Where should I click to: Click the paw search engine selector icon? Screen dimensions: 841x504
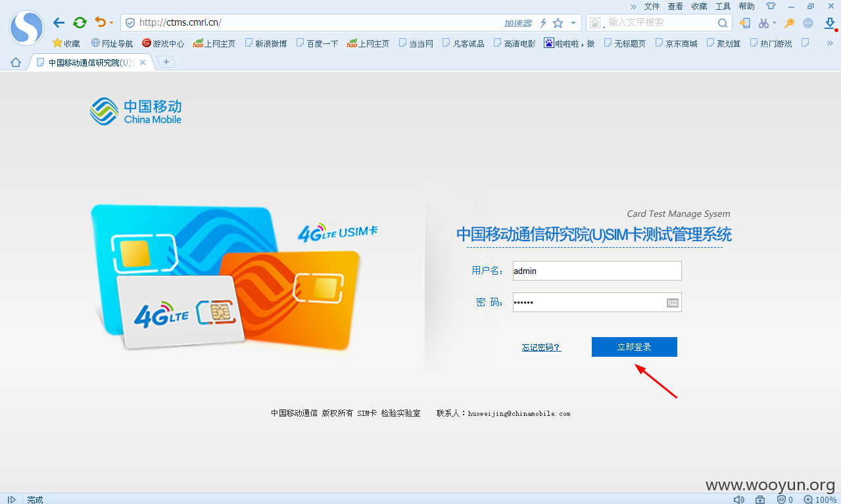595,23
